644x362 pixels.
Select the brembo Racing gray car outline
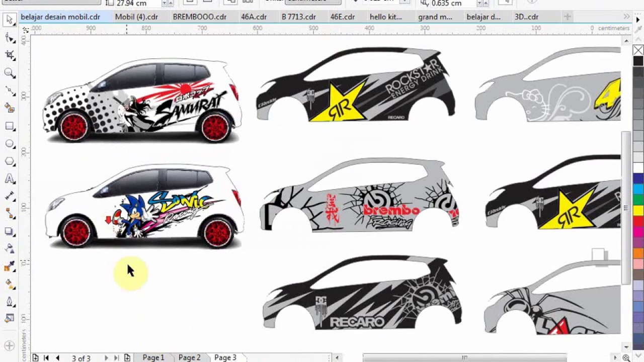click(359, 195)
